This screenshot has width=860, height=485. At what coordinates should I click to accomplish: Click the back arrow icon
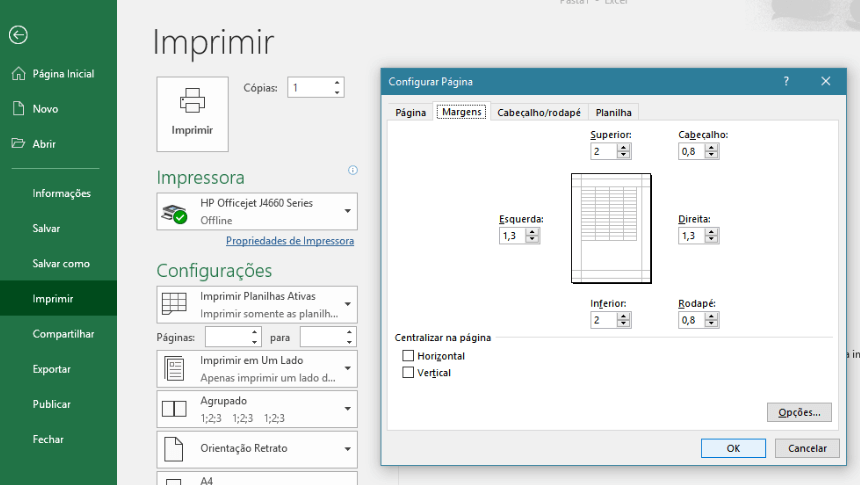pos(18,35)
